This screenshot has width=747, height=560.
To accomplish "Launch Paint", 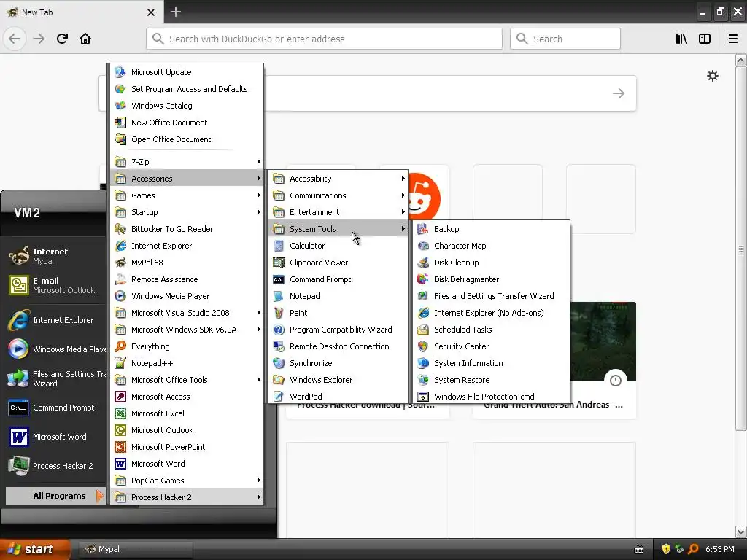I will tap(338, 313).
